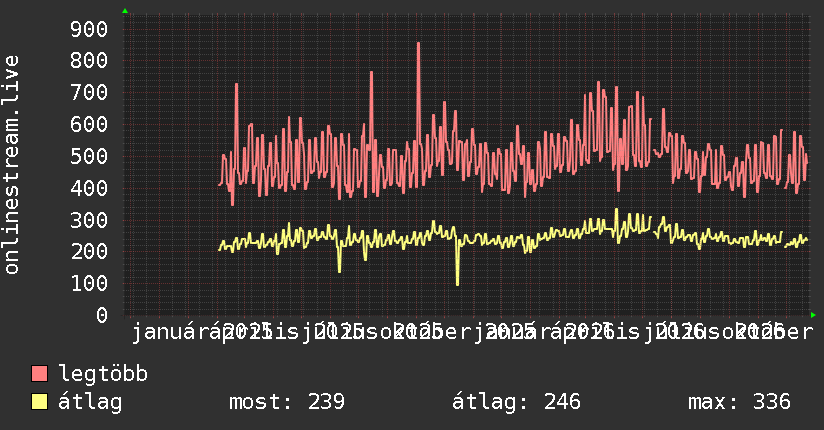Click the 'max: 336' statistic

[x=739, y=402]
